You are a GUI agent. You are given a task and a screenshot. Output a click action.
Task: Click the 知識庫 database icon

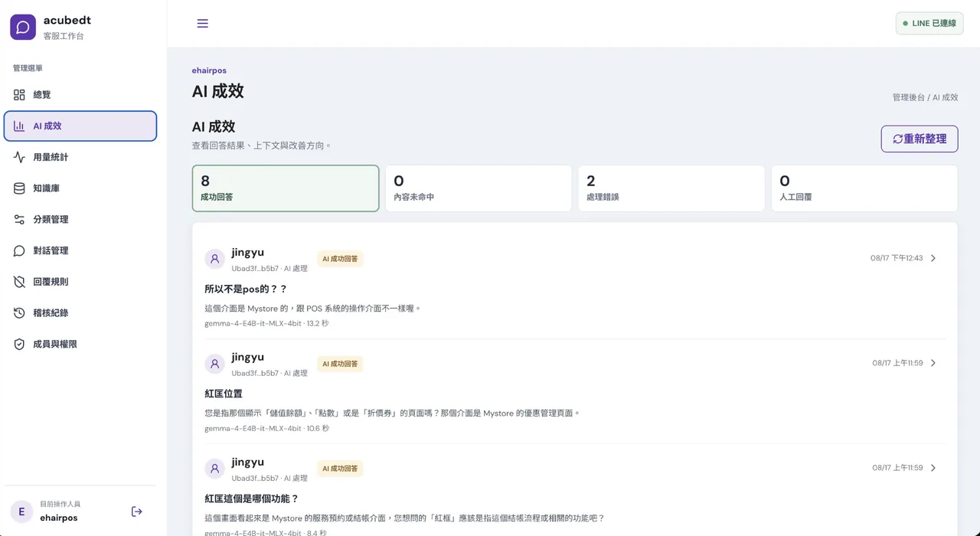click(19, 188)
